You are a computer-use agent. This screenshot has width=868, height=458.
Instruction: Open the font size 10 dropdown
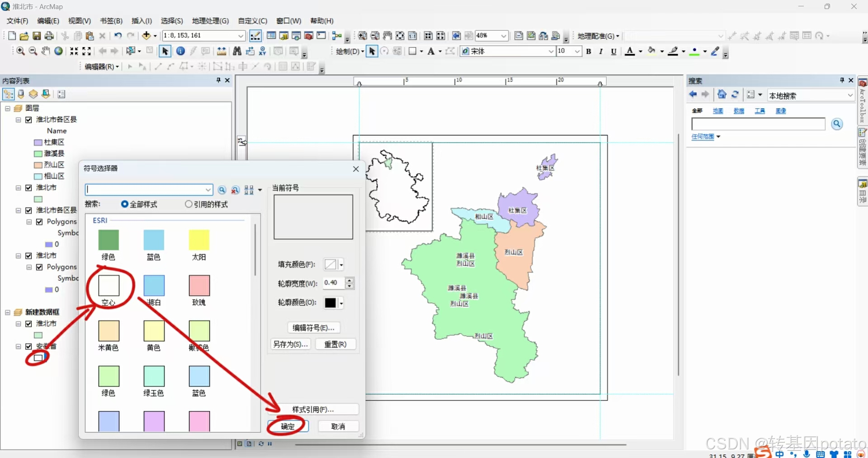[x=577, y=52]
